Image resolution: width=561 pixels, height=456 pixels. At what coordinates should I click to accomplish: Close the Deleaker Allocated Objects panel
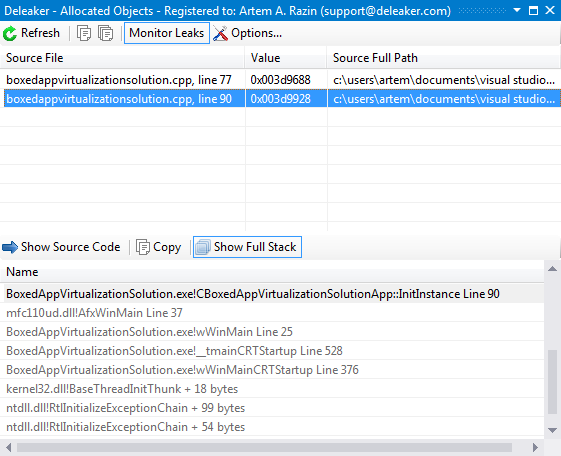(550, 10)
